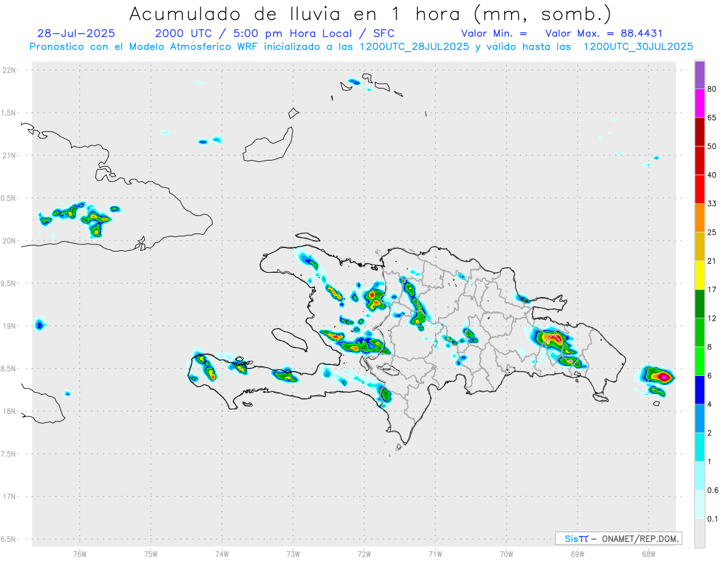Click the longitude label "72W"
This screenshot has height=562, width=728.
(x=364, y=554)
